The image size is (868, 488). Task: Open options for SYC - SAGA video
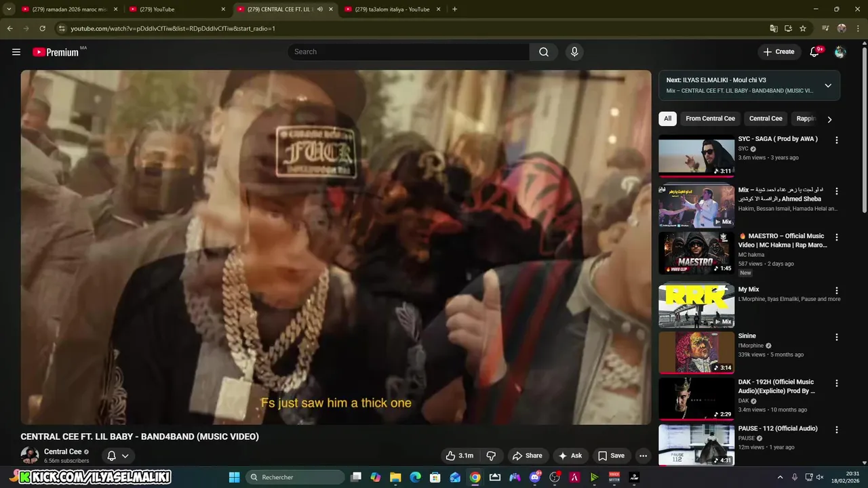pyautogui.click(x=836, y=140)
